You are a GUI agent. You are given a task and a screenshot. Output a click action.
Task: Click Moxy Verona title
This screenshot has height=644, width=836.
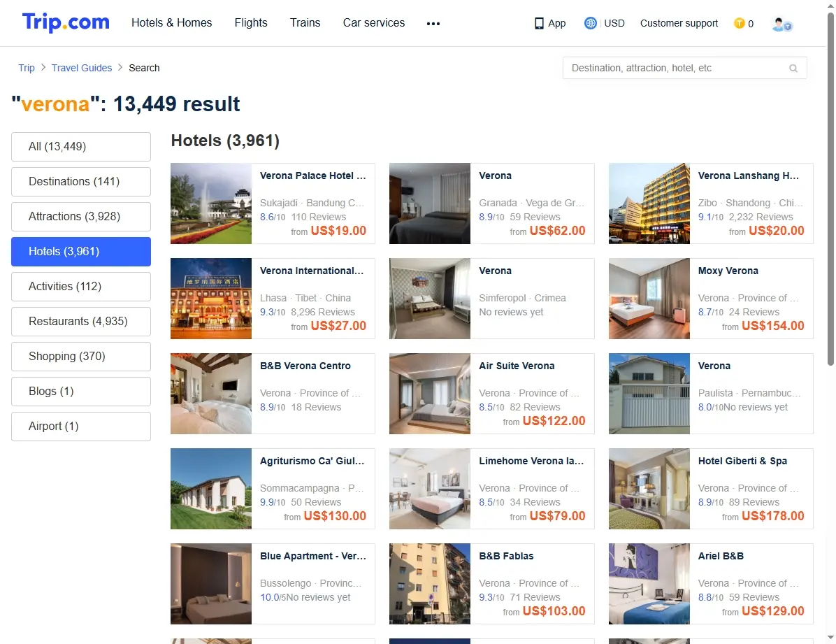pyautogui.click(x=728, y=271)
